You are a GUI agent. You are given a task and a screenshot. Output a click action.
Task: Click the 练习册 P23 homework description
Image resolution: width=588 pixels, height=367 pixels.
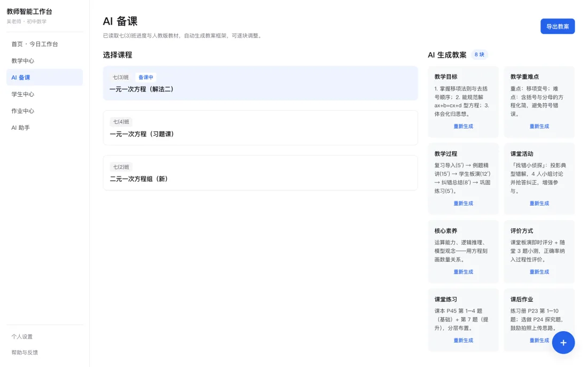(x=537, y=319)
